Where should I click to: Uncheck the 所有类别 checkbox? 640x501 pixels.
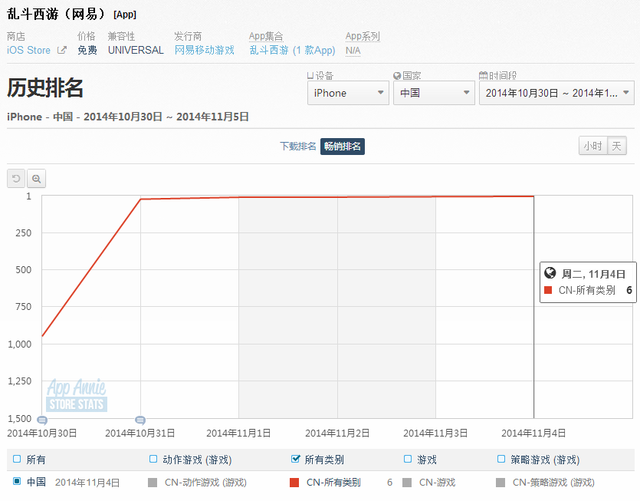coord(295,459)
